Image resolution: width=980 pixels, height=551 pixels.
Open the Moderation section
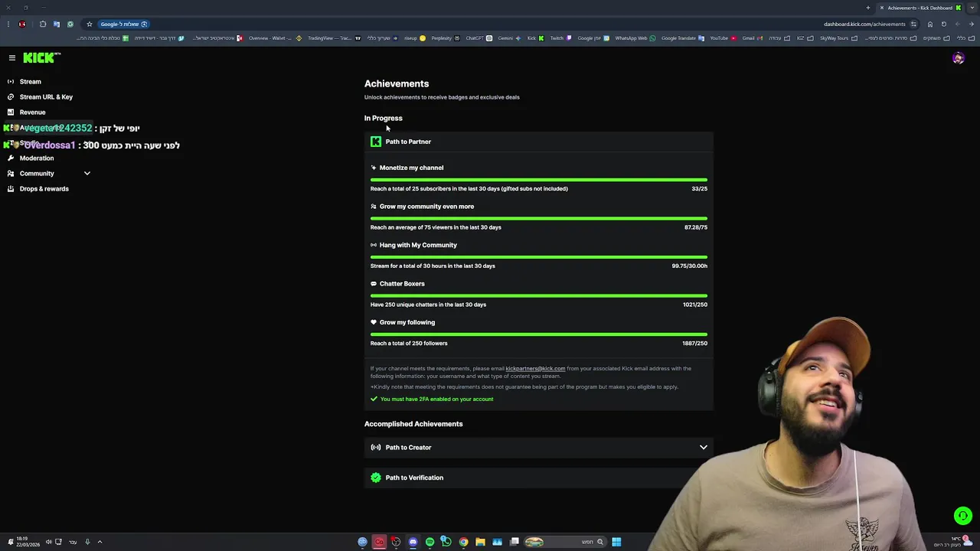click(x=37, y=158)
